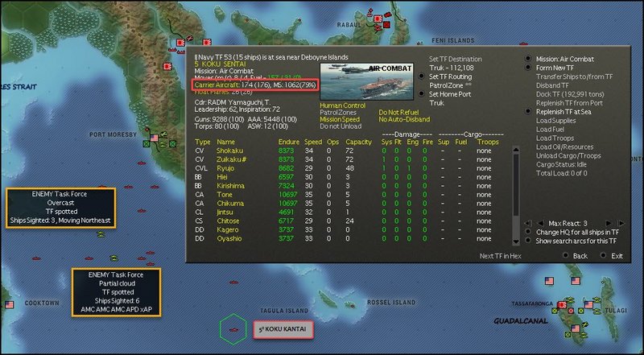
Task: Select Form New TF option
Action: 528,68
